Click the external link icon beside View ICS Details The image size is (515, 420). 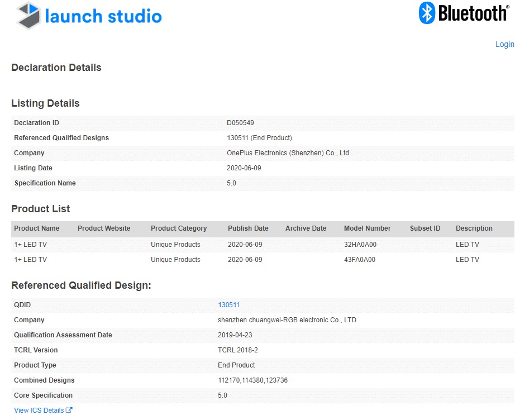[69, 411]
